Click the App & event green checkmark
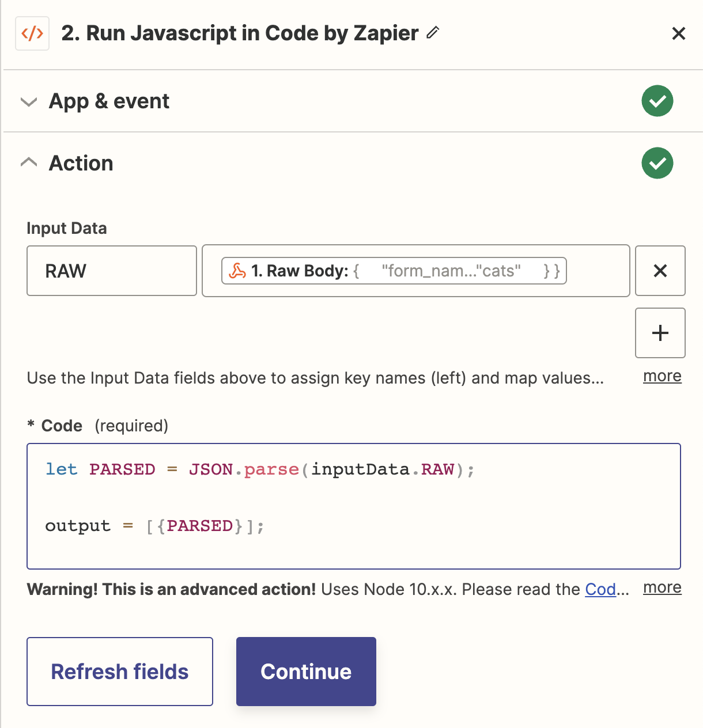The width and height of the screenshot is (703, 728). [x=657, y=101]
